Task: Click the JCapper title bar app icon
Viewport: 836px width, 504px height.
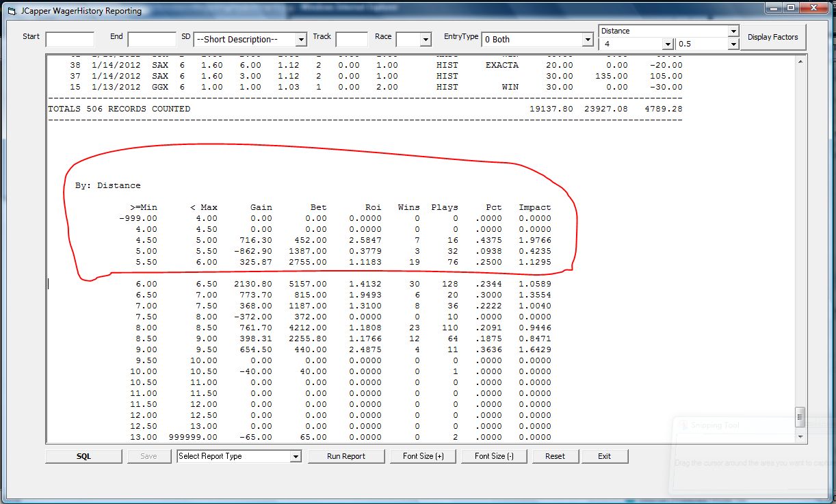Action: click(x=11, y=11)
